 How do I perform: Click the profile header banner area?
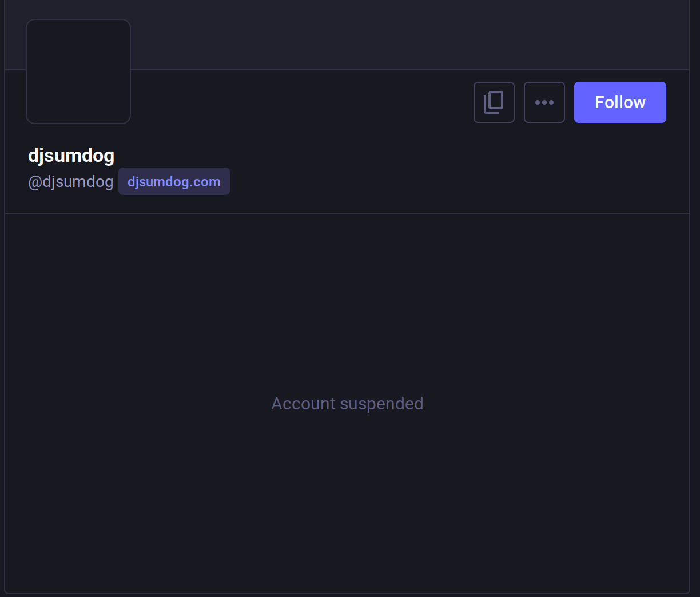click(400, 34)
